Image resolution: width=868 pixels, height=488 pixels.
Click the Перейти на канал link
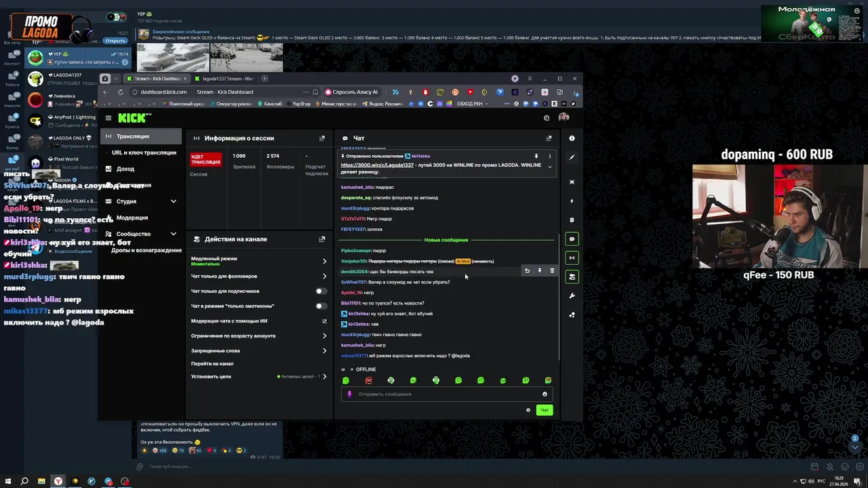[212, 364]
